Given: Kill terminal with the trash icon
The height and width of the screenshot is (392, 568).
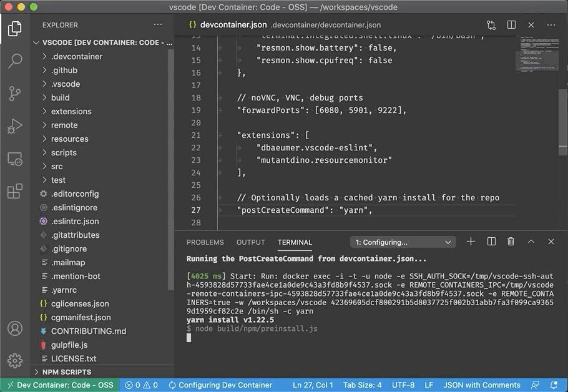Looking at the screenshot, I should [511, 242].
